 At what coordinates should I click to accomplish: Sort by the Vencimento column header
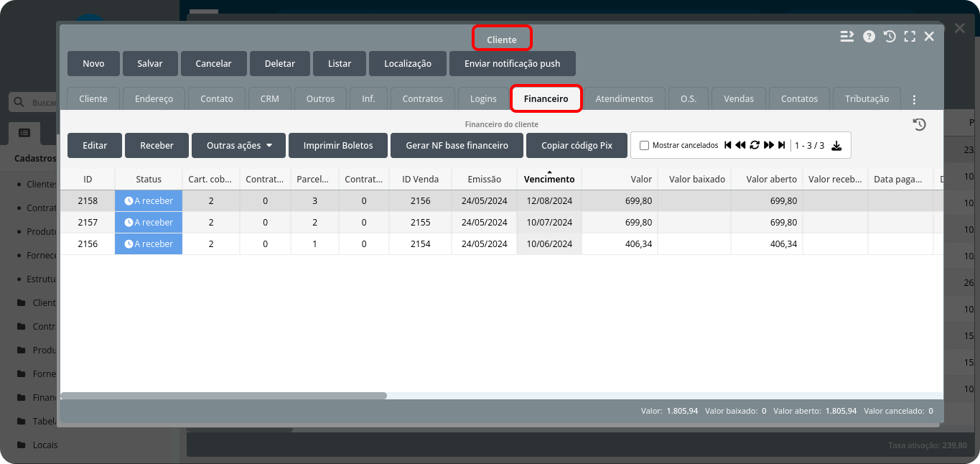[549, 179]
